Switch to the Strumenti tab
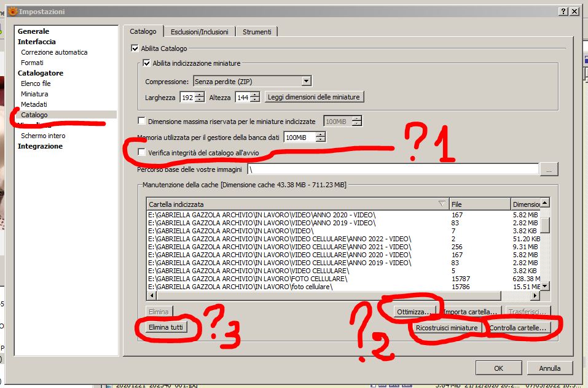588x388 pixels. tap(257, 32)
